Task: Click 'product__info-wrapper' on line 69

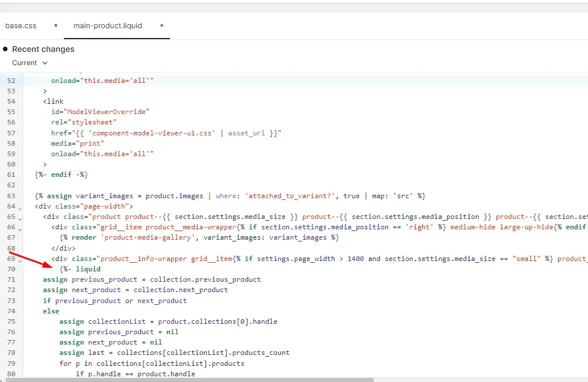Action: (143, 259)
